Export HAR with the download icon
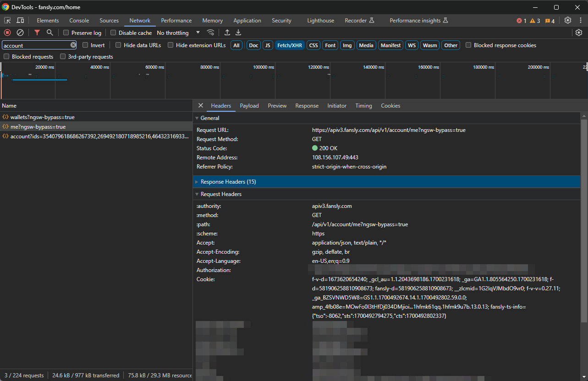 point(238,33)
